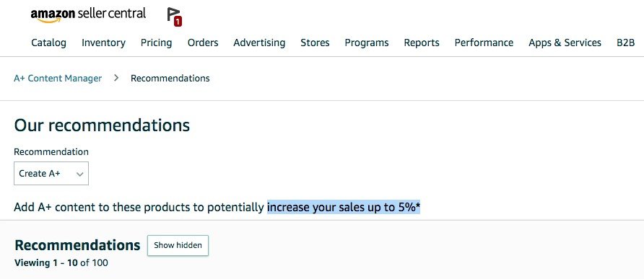This screenshot has width=644, height=279.
Task: Open Apps & Services menu
Action: (565, 43)
